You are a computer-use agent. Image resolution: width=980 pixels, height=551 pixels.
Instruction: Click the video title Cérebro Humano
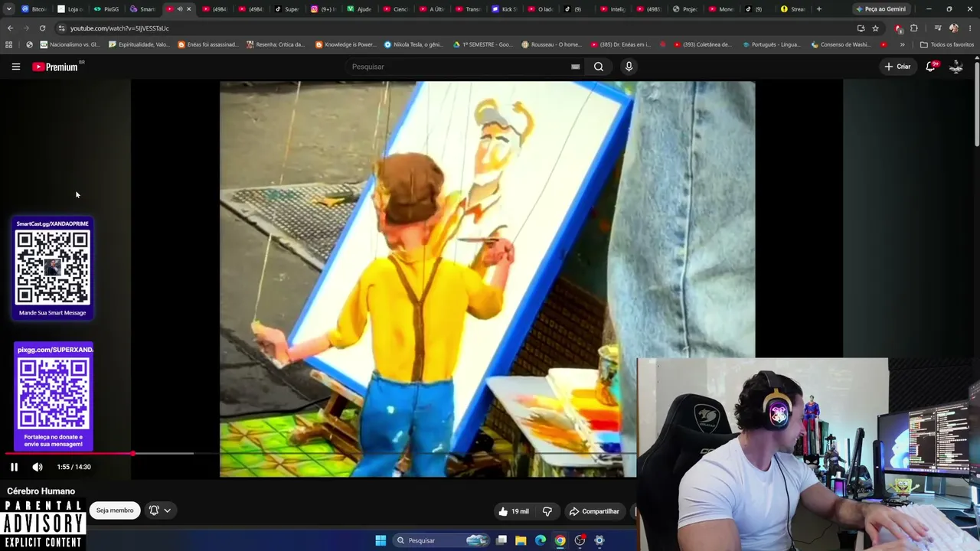41,491
